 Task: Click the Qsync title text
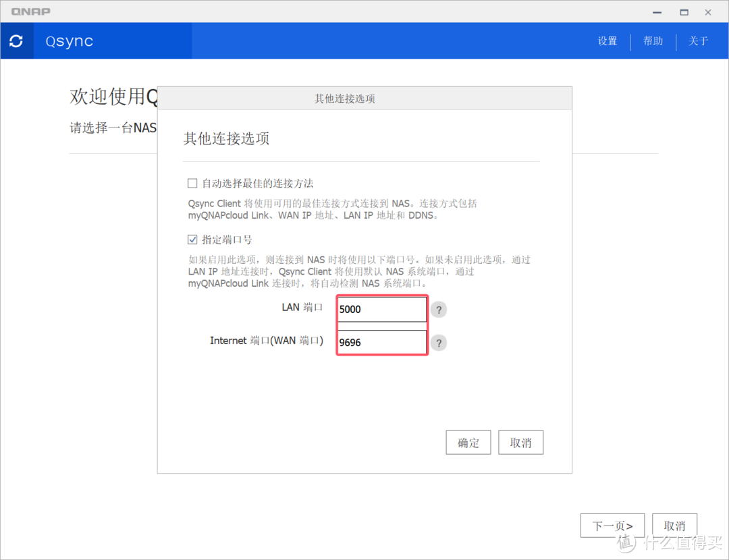tap(70, 41)
